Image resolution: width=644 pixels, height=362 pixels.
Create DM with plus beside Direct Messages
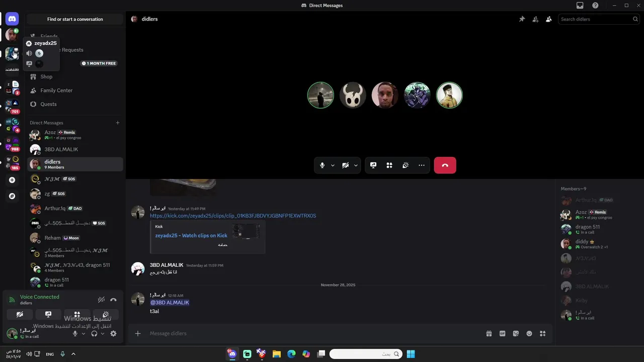coord(118,123)
